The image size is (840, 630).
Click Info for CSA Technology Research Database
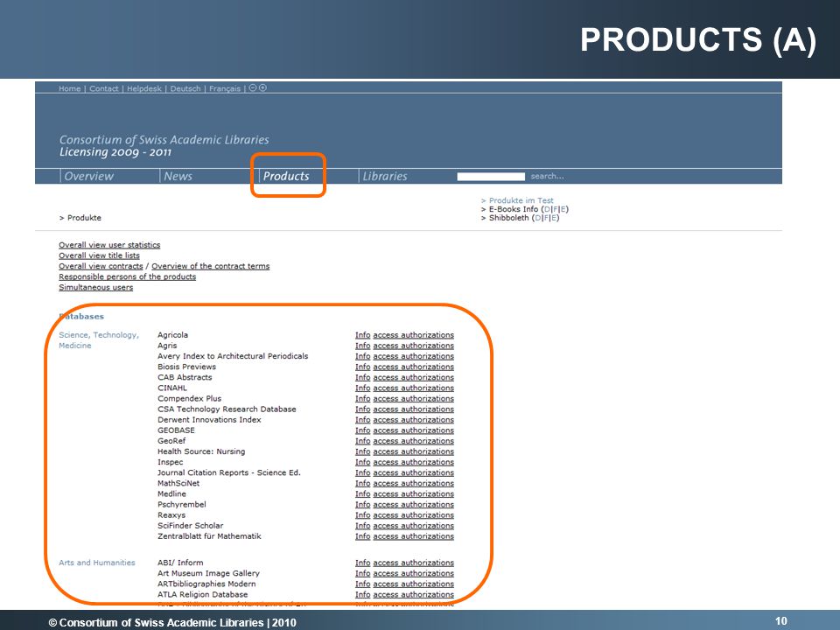pyautogui.click(x=362, y=409)
